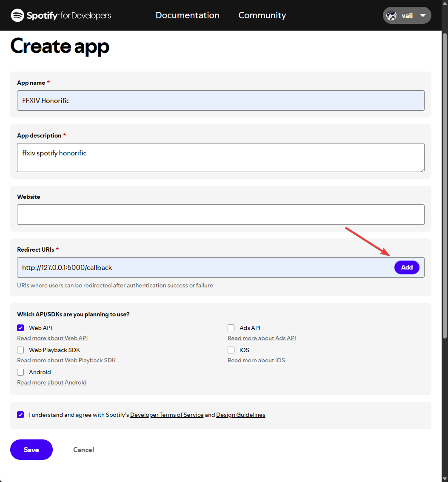
Task: Open Read more about Web Playback SDK
Action: 66,360
